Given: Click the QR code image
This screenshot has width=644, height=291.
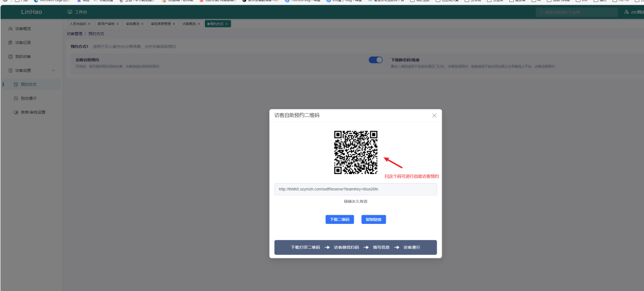Looking at the screenshot, I should 356,153.
